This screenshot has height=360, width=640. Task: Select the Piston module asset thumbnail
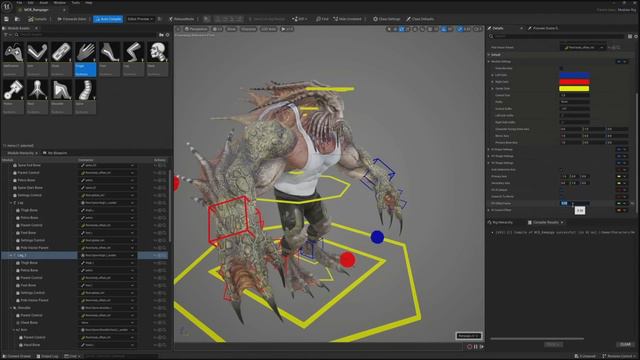pyautogui.click(x=13, y=90)
